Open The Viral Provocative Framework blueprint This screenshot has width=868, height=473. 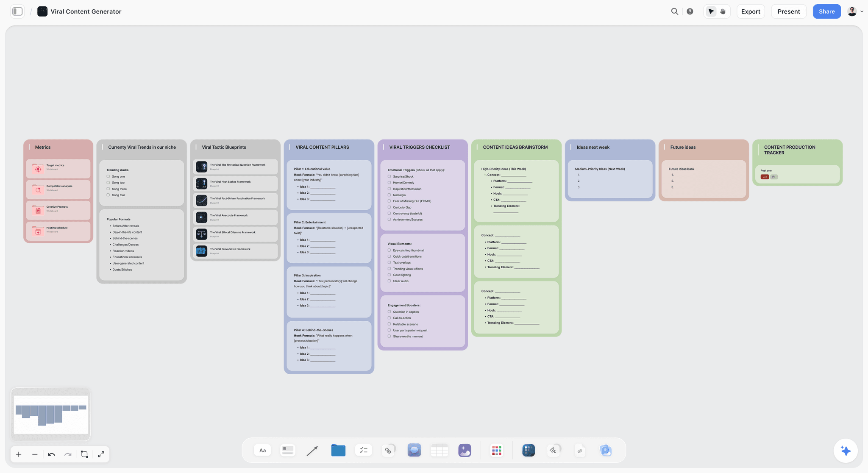[235, 251]
